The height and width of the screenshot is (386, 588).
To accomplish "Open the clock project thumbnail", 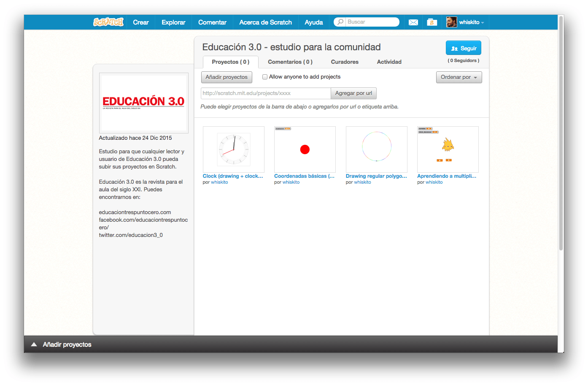I will point(234,149).
